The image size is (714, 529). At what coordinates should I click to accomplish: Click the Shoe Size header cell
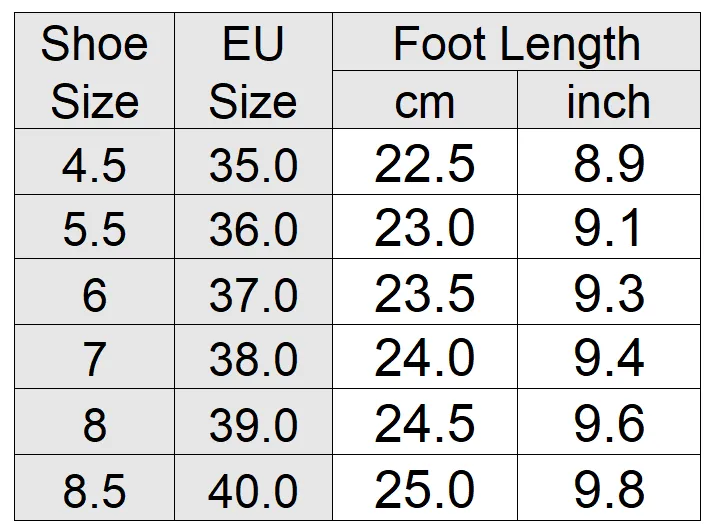coord(94,71)
